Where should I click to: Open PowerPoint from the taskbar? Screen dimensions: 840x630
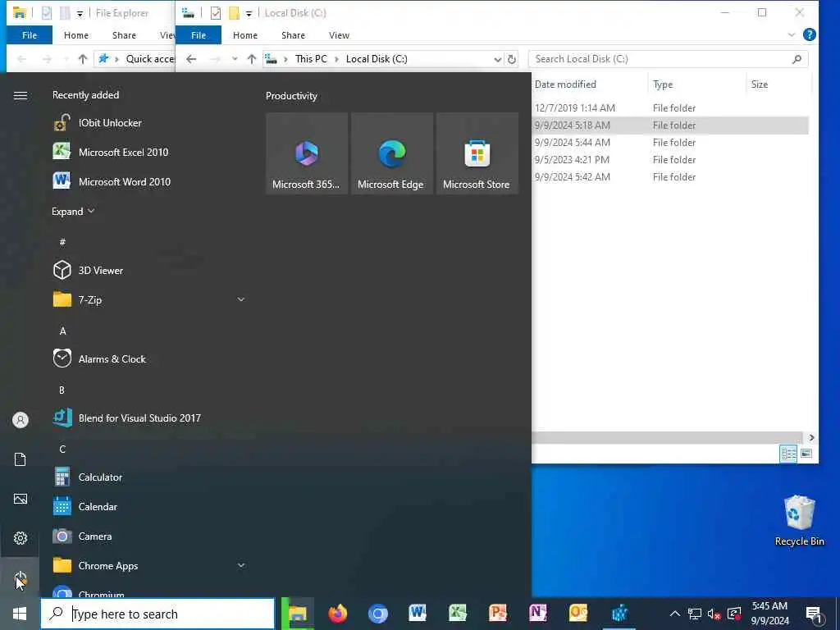pyautogui.click(x=498, y=614)
